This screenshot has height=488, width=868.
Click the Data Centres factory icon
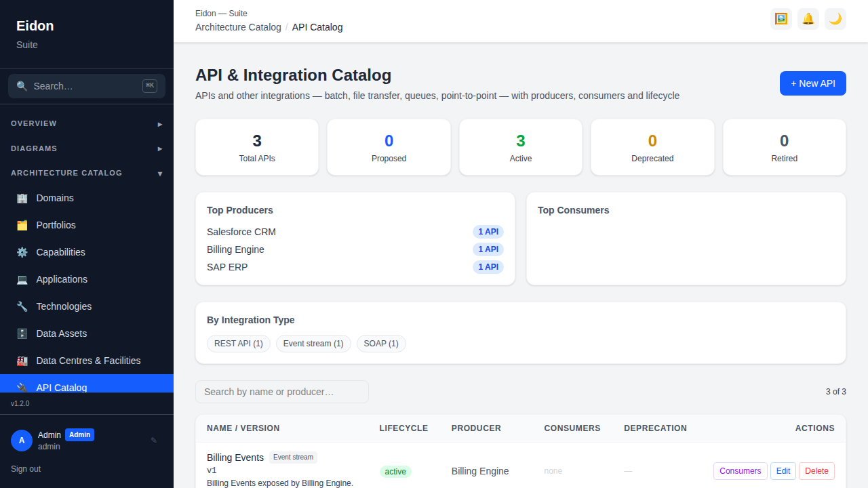(22, 361)
